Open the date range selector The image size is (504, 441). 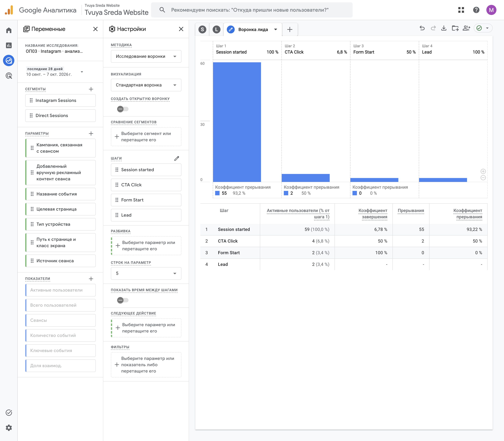coord(55,72)
